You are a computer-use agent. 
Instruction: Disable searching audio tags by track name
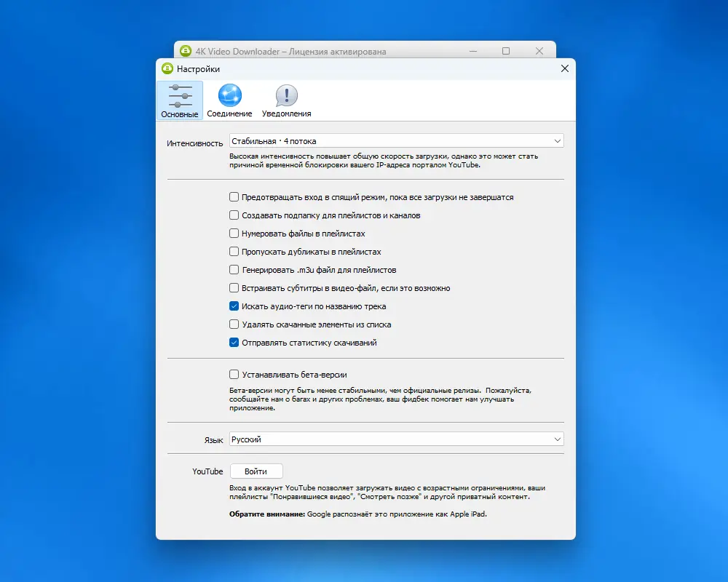[234, 306]
